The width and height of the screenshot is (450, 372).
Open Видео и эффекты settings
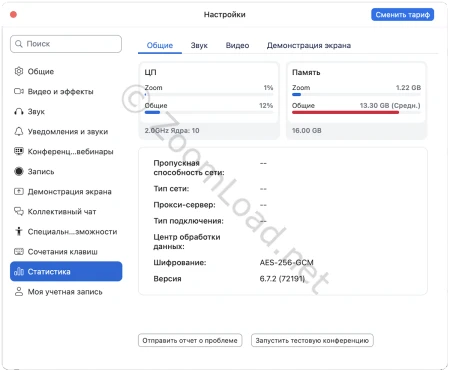(66, 91)
